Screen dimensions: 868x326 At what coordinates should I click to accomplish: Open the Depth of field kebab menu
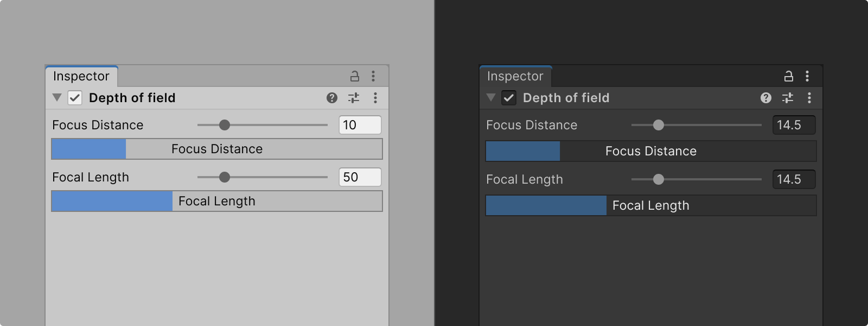tap(374, 98)
